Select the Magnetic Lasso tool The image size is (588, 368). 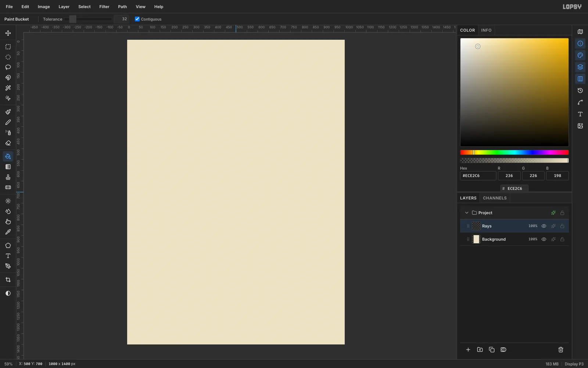8,78
